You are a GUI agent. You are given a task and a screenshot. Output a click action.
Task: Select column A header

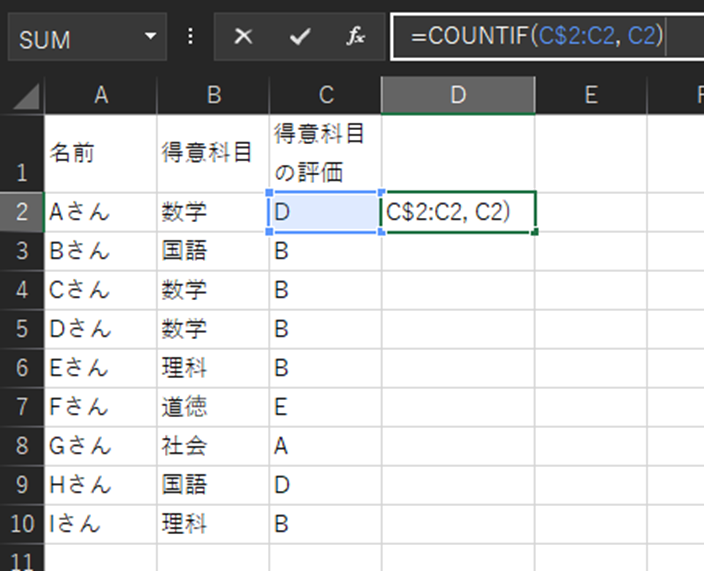tap(100, 96)
